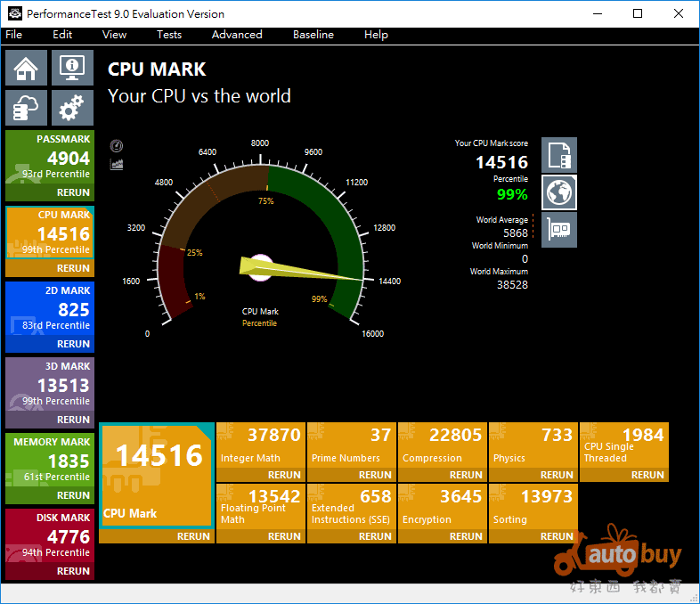Open the cloud baseline database icon
Viewport: 700px width, 604px height.
coord(26,108)
